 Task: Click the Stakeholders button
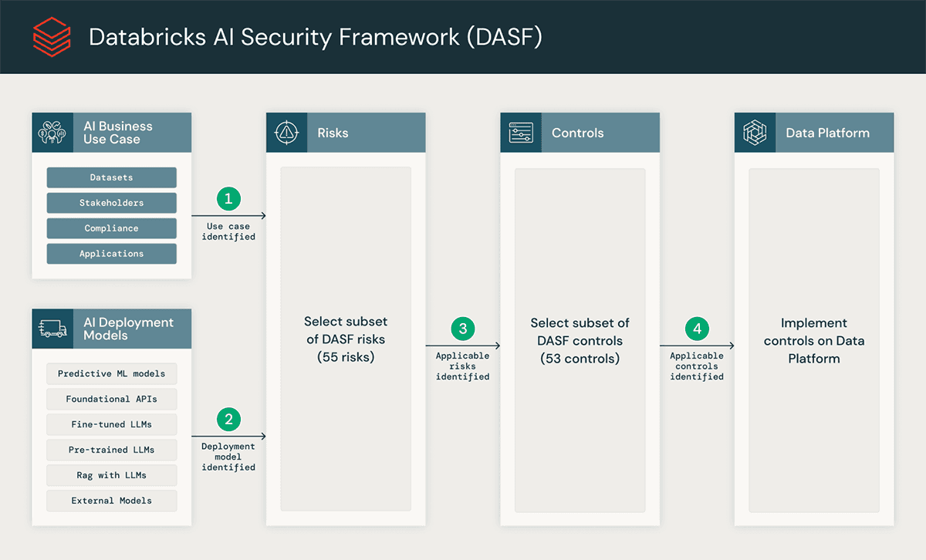(x=111, y=203)
